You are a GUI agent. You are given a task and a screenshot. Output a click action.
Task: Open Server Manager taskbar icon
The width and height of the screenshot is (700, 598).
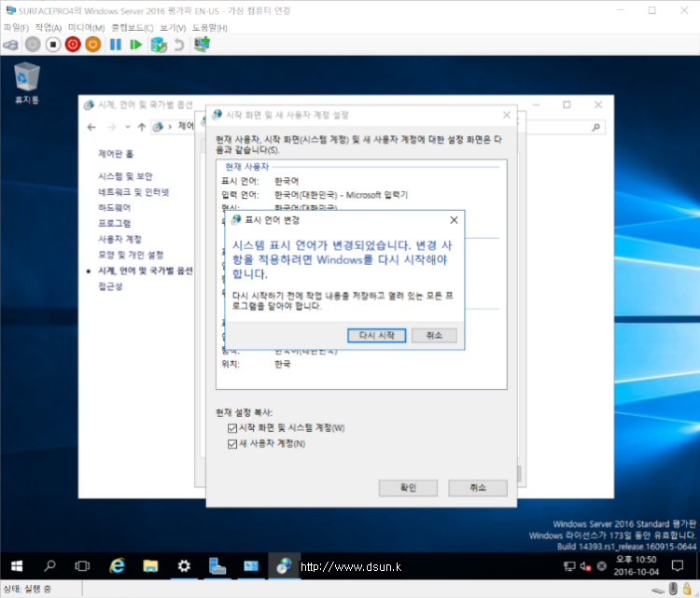217,566
